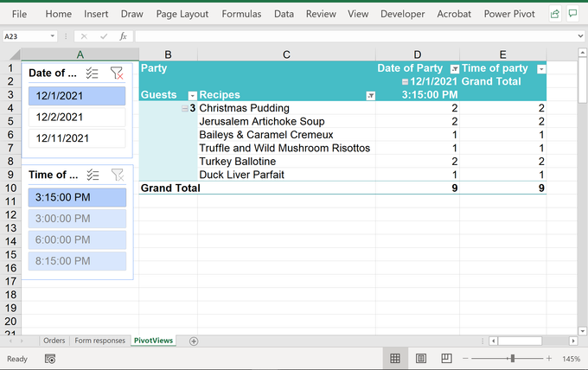This screenshot has height=370, width=588.
Task: Click the vertical scroll up arrow
Action: (x=582, y=53)
